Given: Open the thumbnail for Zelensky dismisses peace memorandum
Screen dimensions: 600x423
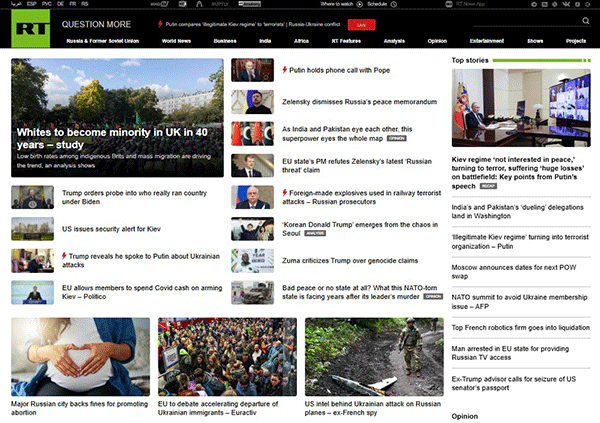Looking at the screenshot, I should coord(253,102).
